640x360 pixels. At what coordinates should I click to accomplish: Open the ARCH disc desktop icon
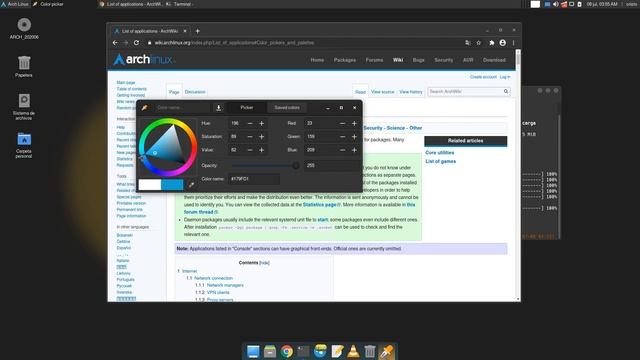pos(24,28)
